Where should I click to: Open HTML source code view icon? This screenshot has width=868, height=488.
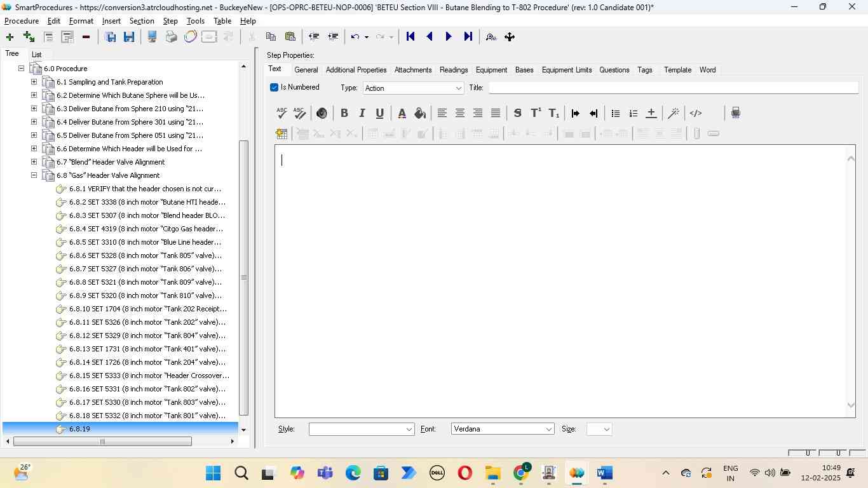(x=696, y=113)
